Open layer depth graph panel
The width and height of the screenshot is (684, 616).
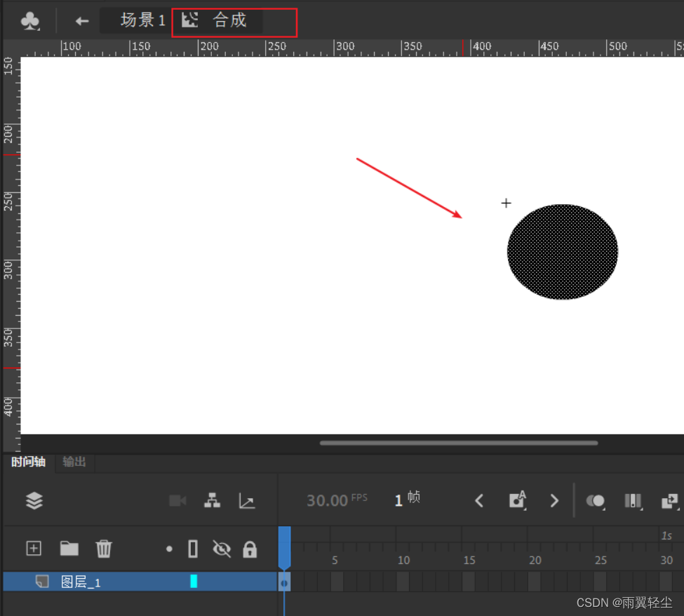(x=246, y=500)
